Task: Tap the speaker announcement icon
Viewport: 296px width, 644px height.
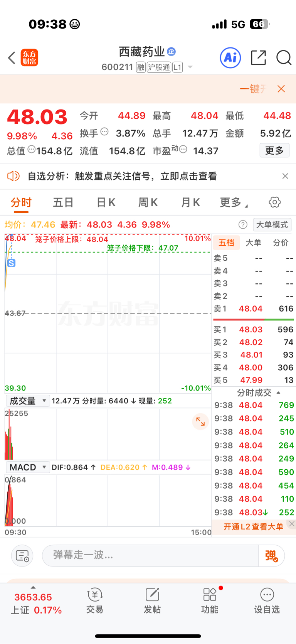Action: (x=13, y=176)
